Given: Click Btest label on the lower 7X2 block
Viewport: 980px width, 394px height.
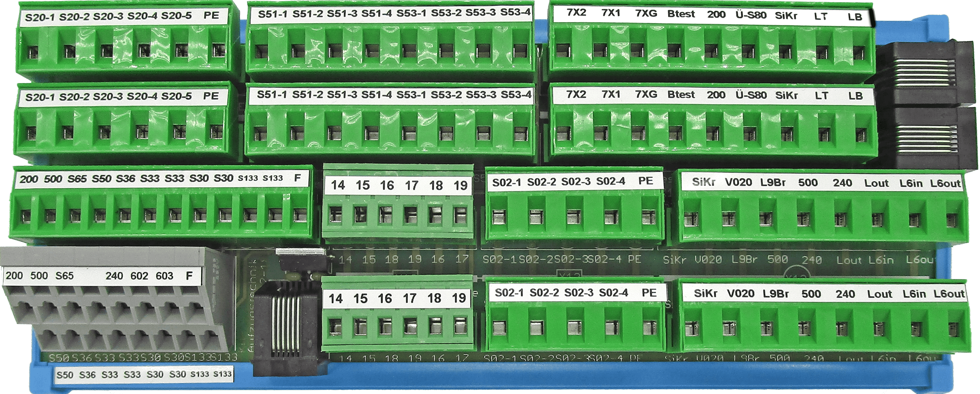Looking at the screenshot, I should [681, 95].
